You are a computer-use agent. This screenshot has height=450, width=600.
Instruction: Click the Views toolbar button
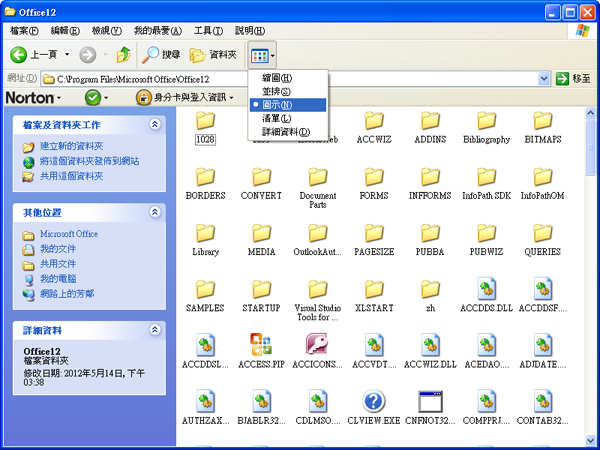pos(260,56)
